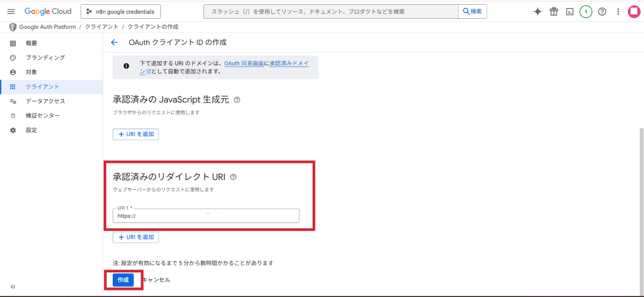Open データアクセス in the sidebar
This screenshot has height=297, width=644.
pos(45,101)
